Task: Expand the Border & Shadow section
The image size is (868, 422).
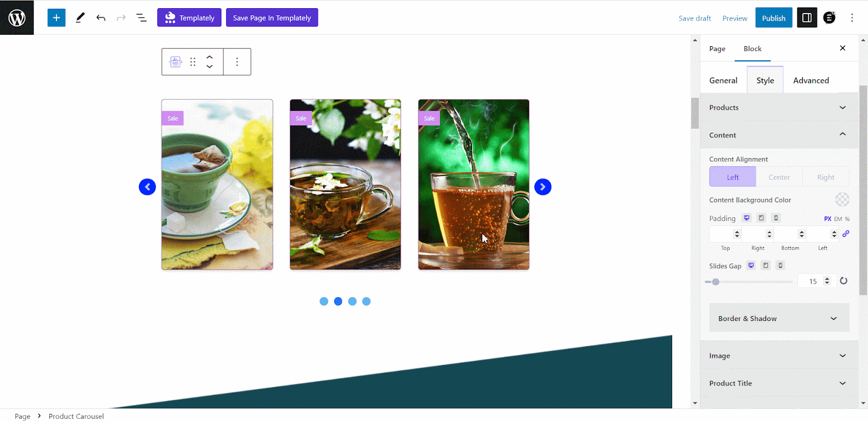Action: pos(779,318)
